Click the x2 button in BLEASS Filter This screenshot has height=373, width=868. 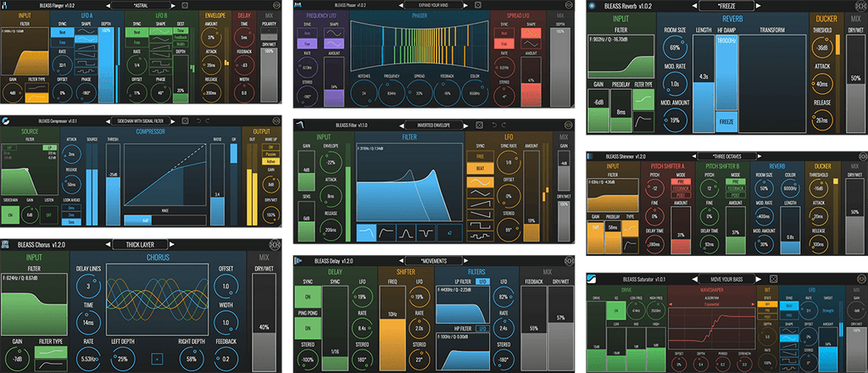(449, 232)
